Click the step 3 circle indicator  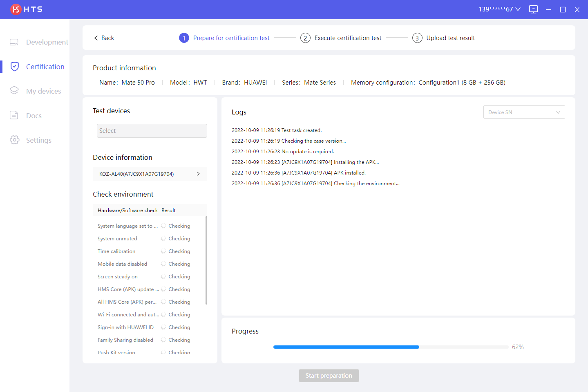(x=417, y=38)
